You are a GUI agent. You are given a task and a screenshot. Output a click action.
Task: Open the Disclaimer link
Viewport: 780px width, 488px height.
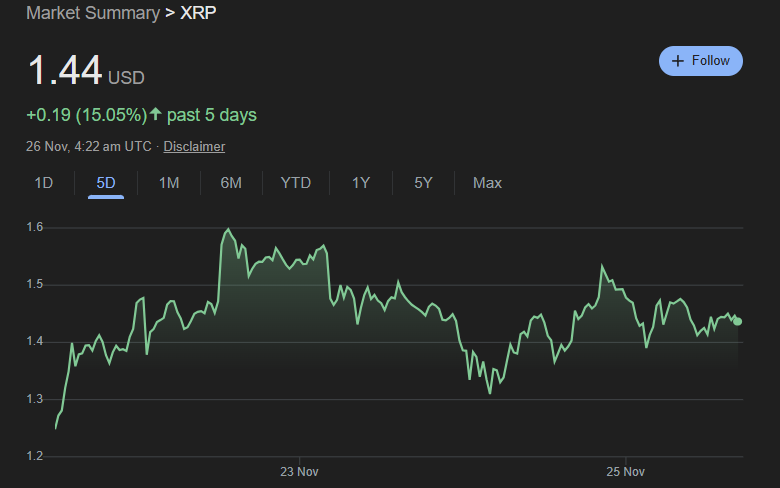[194, 146]
